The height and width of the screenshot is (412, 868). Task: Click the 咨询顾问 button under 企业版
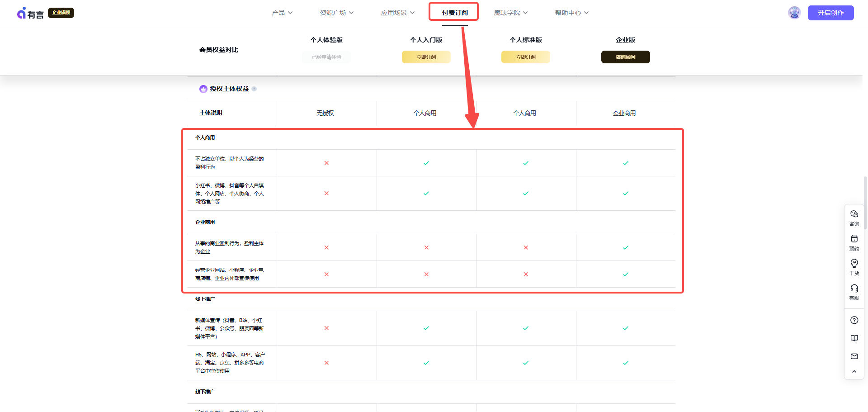pyautogui.click(x=625, y=57)
